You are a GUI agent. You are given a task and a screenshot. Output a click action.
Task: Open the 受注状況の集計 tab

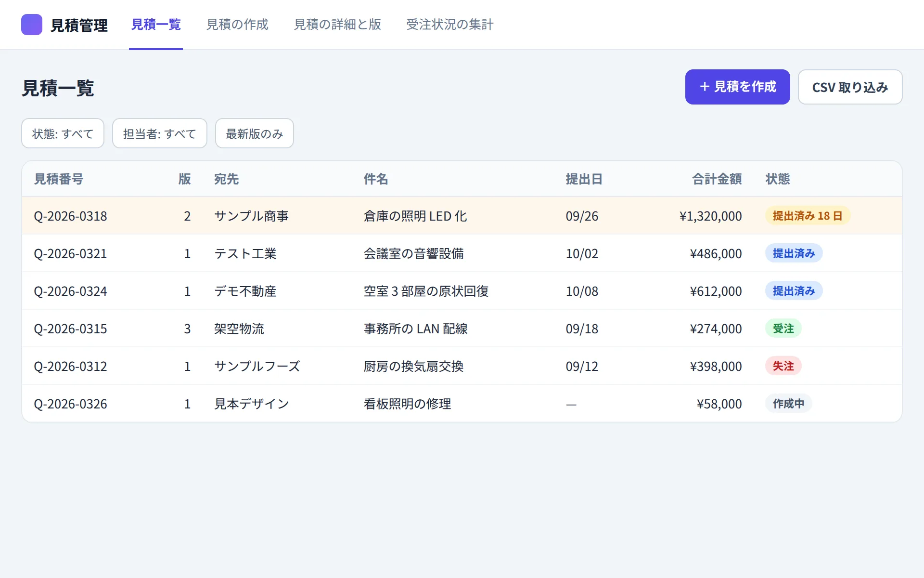[x=449, y=25]
